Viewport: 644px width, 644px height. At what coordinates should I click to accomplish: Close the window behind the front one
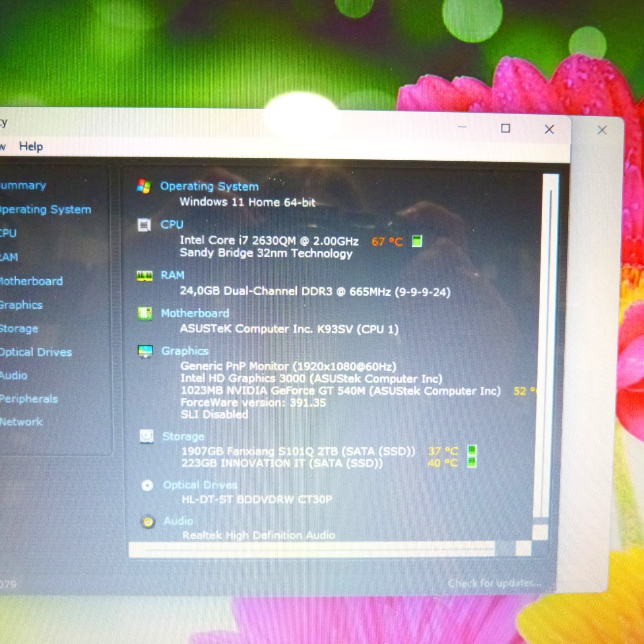602,130
